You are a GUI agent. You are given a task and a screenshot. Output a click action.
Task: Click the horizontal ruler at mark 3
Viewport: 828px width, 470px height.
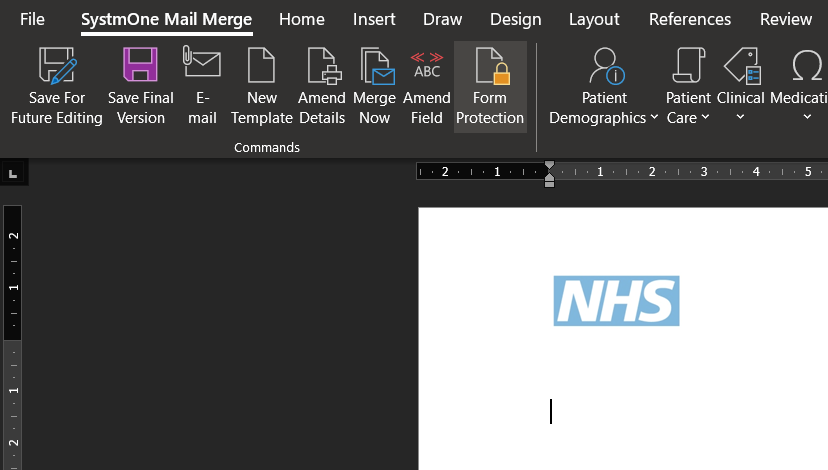(x=704, y=172)
